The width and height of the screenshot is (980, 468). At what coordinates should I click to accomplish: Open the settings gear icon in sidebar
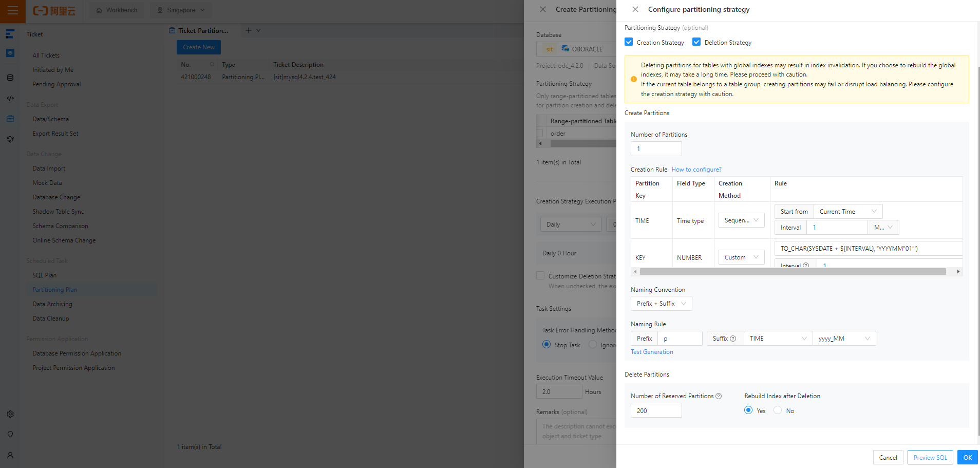tap(10, 414)
